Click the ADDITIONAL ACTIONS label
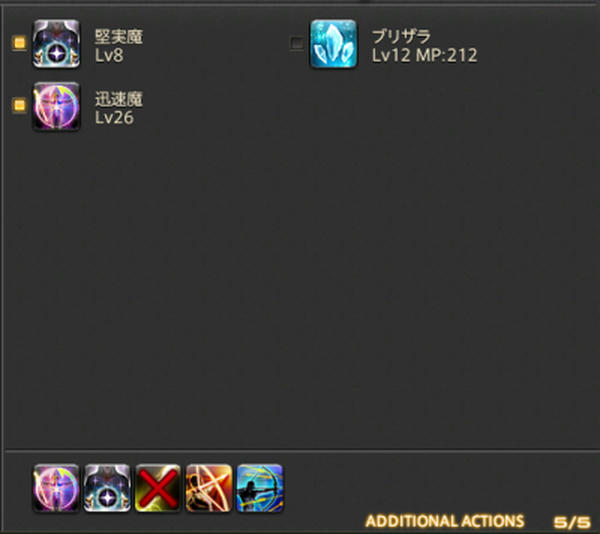Viewport: 600px width, 534px height. (445, 521)
